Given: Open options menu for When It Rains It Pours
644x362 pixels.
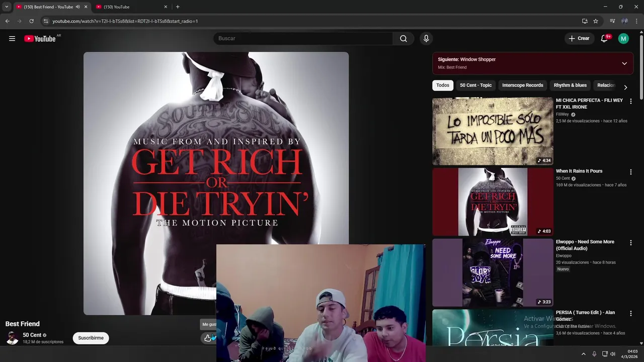Looking at the screenshot, I should point(630,172).
